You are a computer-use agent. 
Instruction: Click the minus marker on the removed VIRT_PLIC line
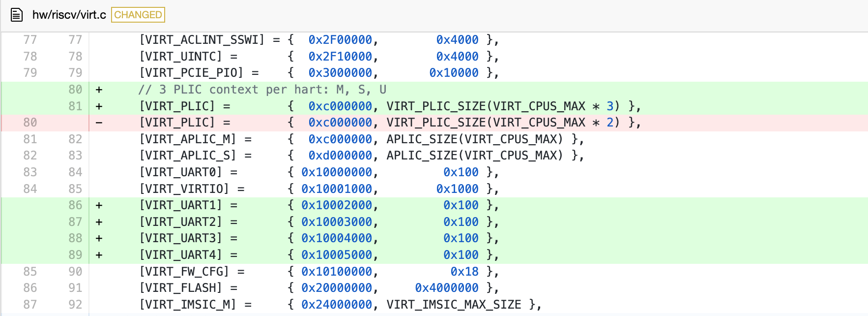99,123
